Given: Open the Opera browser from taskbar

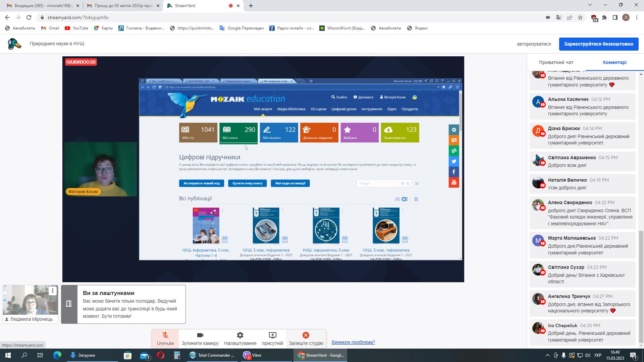Looking at the screenshot, I should click(x=161, y=355).
